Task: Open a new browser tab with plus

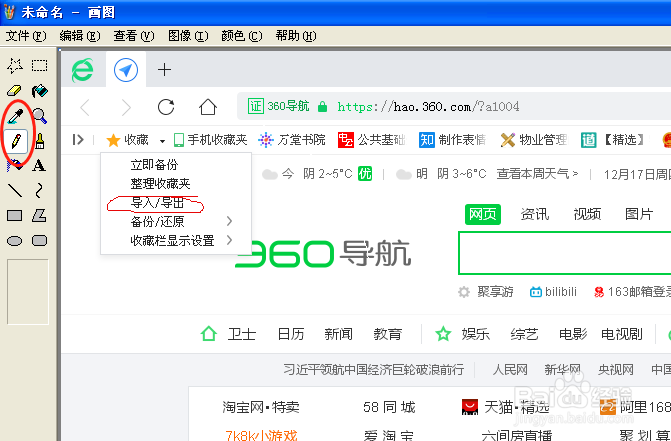Action: [x=164, y=70]
